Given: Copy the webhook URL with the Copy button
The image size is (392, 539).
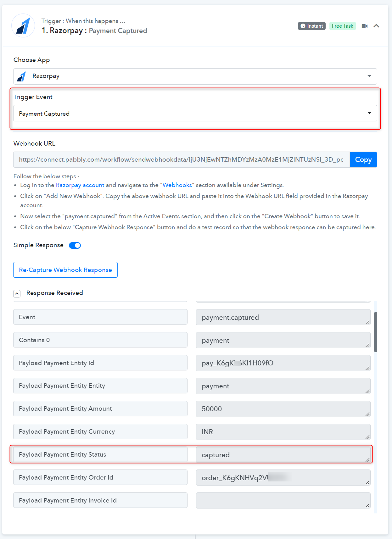Looking at the screenshot, I should [363, 160].
